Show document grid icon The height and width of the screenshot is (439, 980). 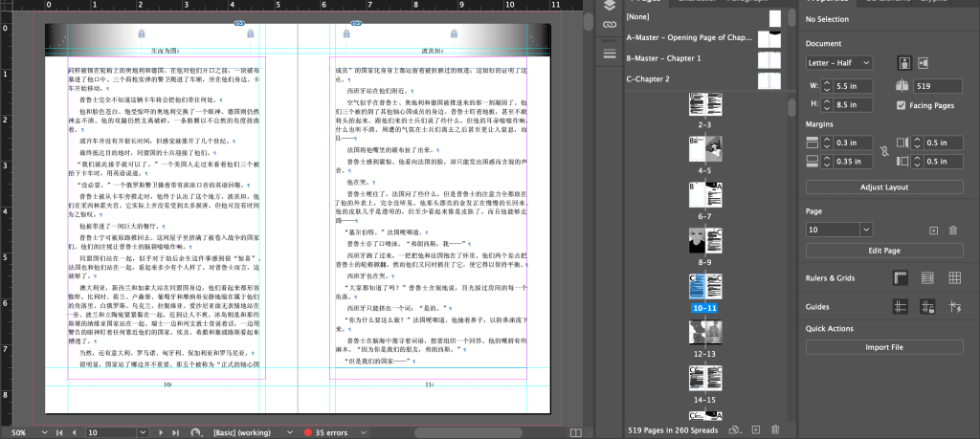tap(953, 277)
